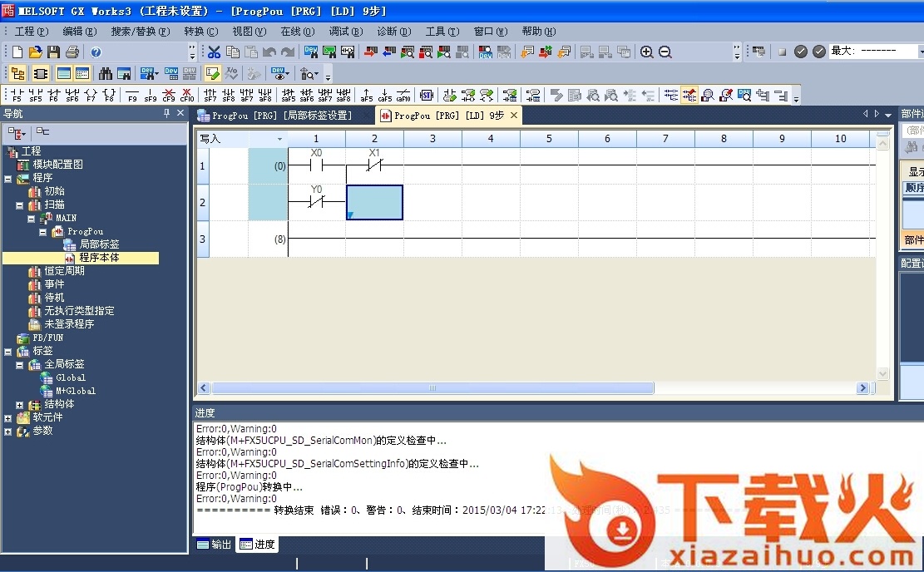The image size is (924, 572).
Task: Collapse the 程序 tree node
Action: click(x=8, y=178)
